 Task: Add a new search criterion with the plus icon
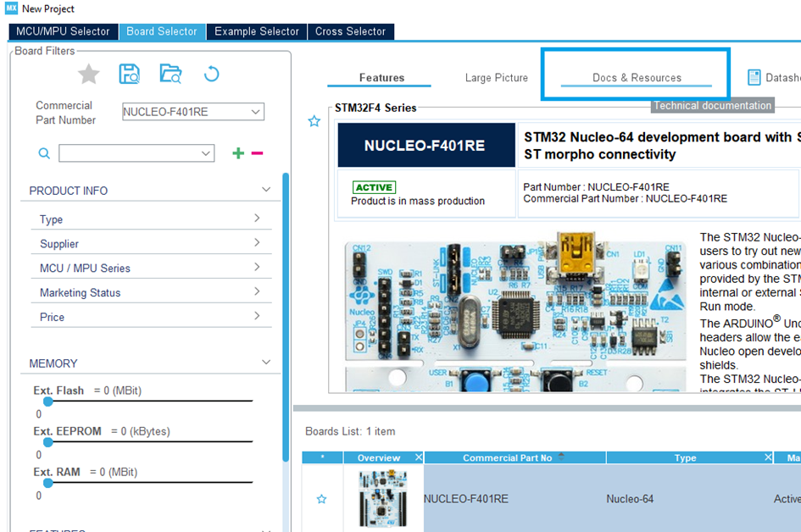237,153
